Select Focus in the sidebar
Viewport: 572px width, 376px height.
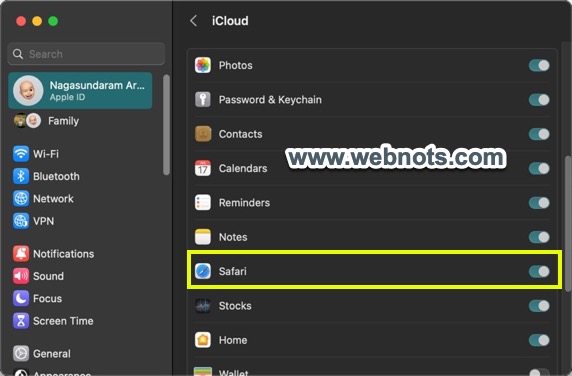[47, 299]
